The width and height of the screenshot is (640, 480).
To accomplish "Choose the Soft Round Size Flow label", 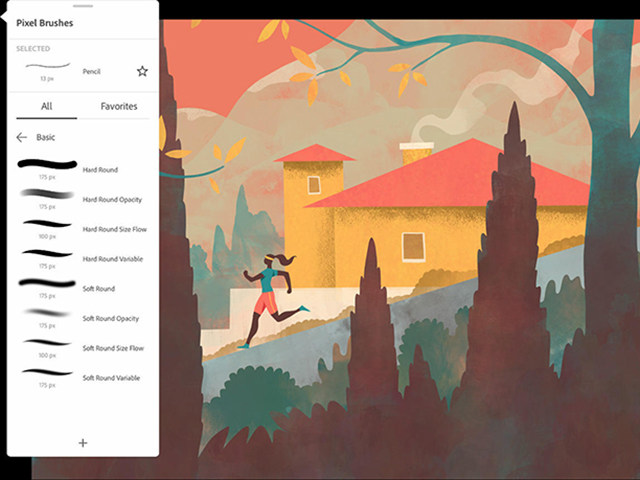I will click(x=114, y=349).
